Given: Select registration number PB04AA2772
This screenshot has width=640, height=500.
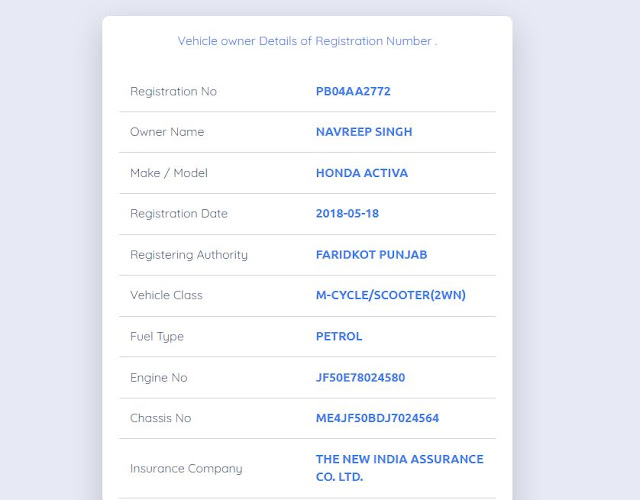Looking at the screenshot, I should 353,91.
